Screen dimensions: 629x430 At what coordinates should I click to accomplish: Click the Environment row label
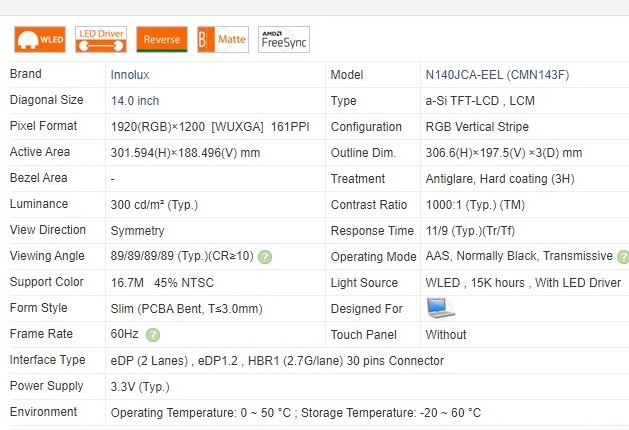point(43,412)
